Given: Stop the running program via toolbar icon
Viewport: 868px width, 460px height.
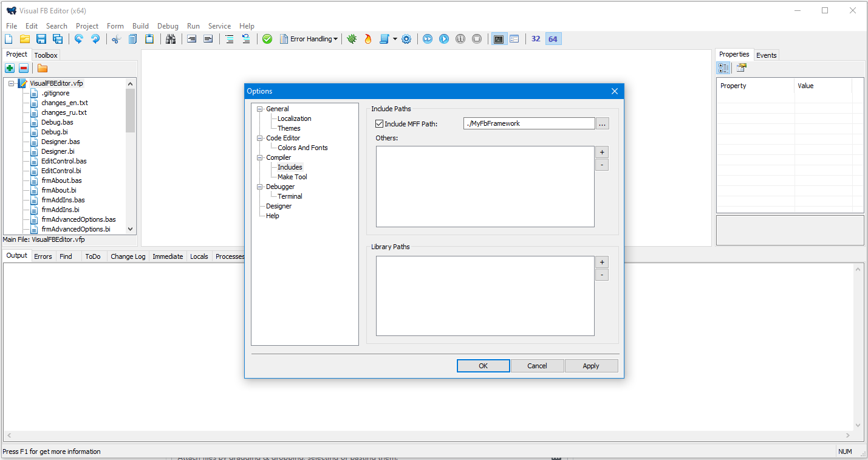Looking at the screenshot, I should tap(477, 38).
